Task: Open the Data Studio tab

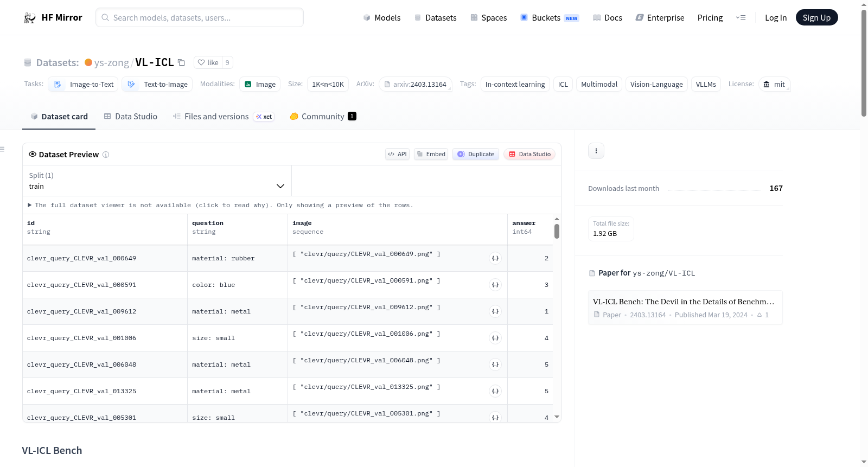Action: [x=131, y=117]
